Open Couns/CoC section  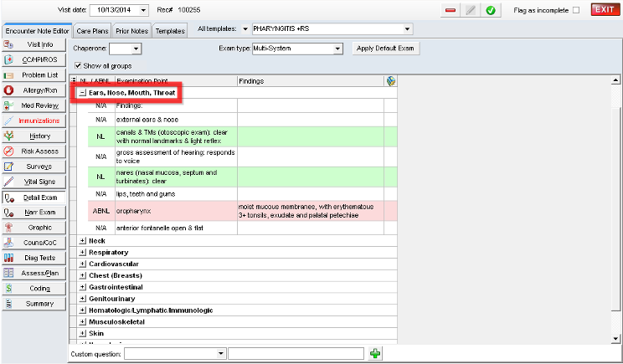(33, 243)
